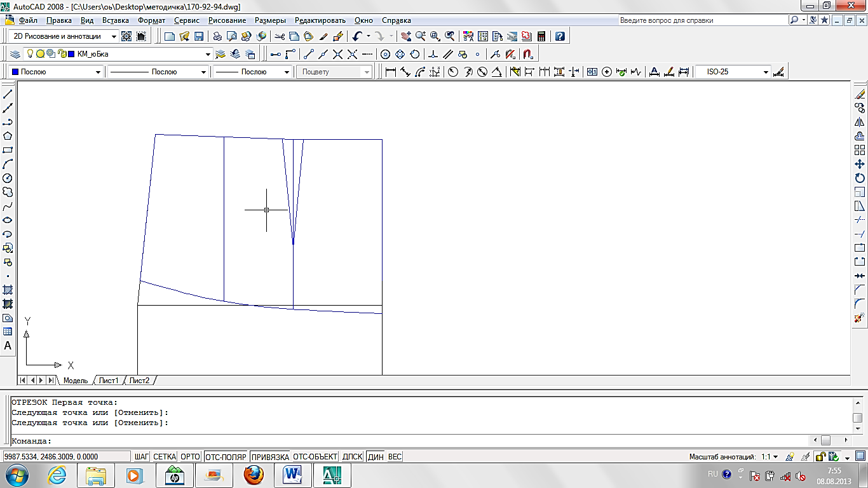Select the Hatch tool

pyautogui.click(x=8, y=290)
